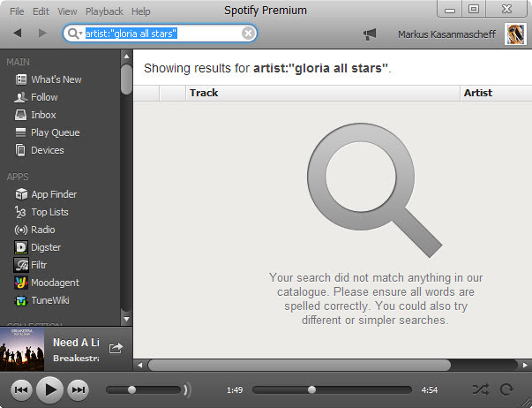Skip to the next track
This screenshot has width=532, height=408.
click(x=79, y=389)
